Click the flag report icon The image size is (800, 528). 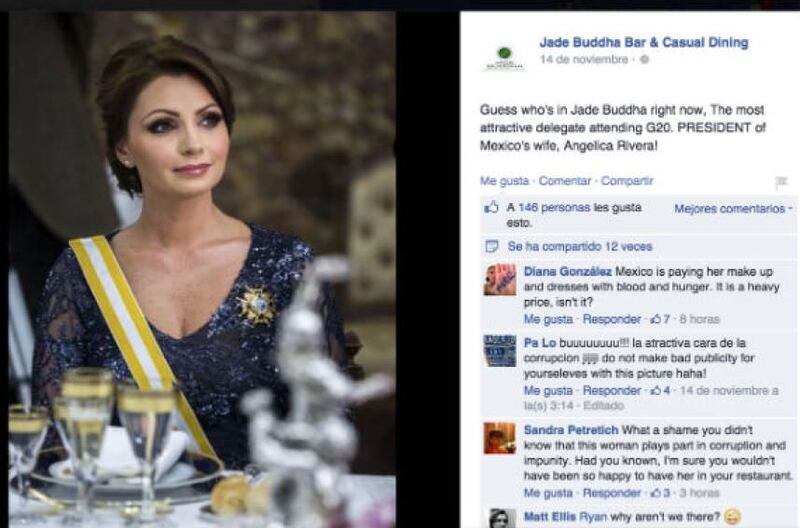click(x=781, y=182)
